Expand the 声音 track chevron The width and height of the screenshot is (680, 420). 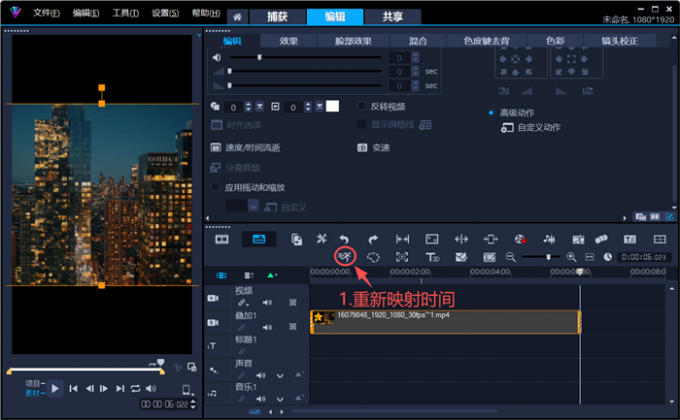280,376
